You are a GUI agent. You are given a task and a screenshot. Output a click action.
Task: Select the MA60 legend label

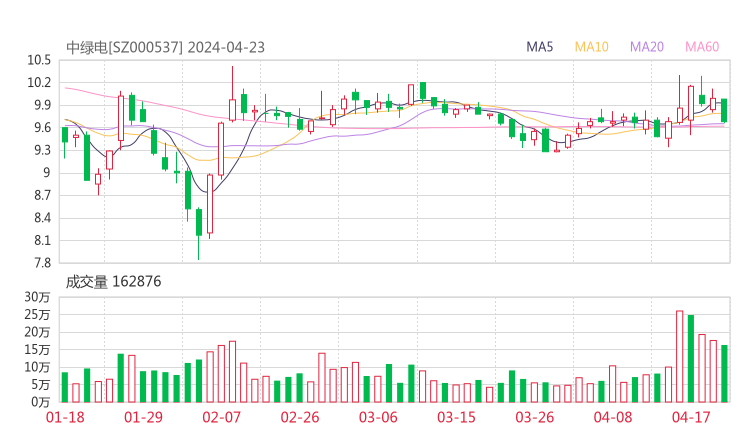702,47
